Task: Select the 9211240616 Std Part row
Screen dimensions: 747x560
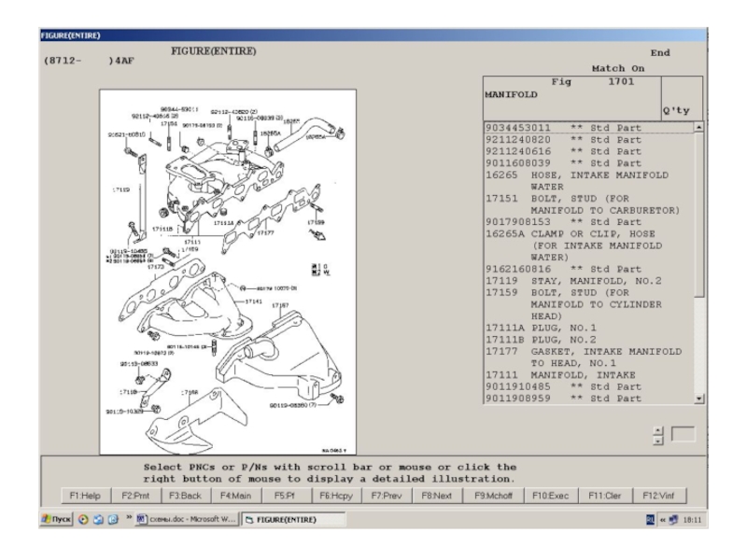Action: click(x=589, y=151)
